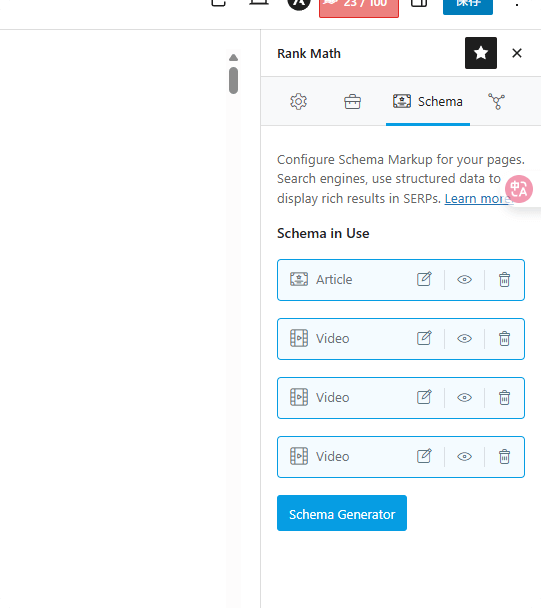The image size is (541, 608).
Task: Click the editor scrollbar up arrow
Action: (x=233, y=58)
